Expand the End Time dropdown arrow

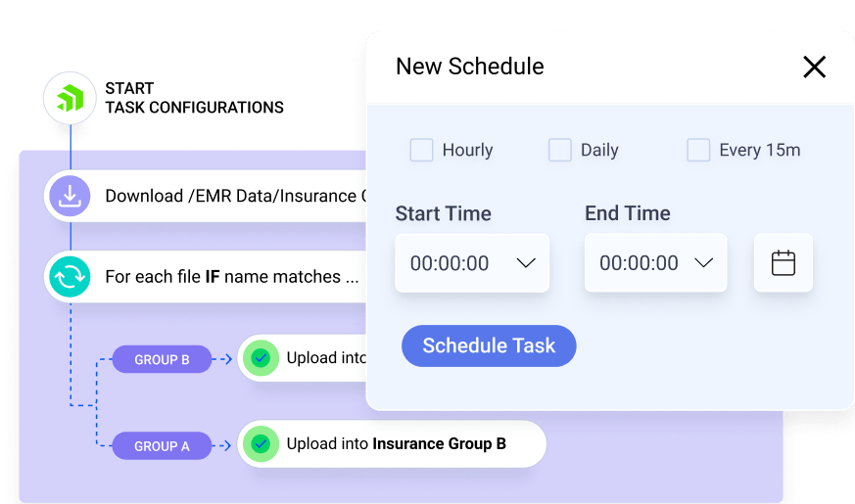pyautogui.click(x=703, y=262)
